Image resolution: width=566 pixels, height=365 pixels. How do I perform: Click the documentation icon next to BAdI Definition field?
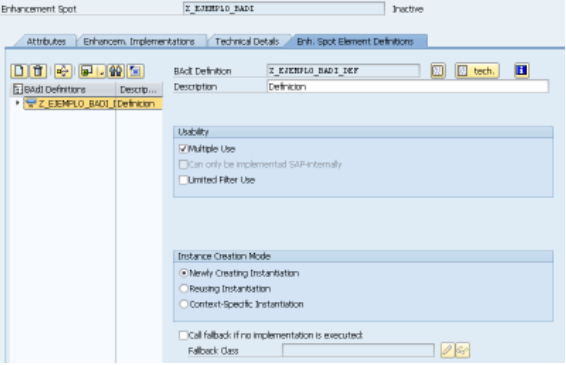(x=438, y=71)
